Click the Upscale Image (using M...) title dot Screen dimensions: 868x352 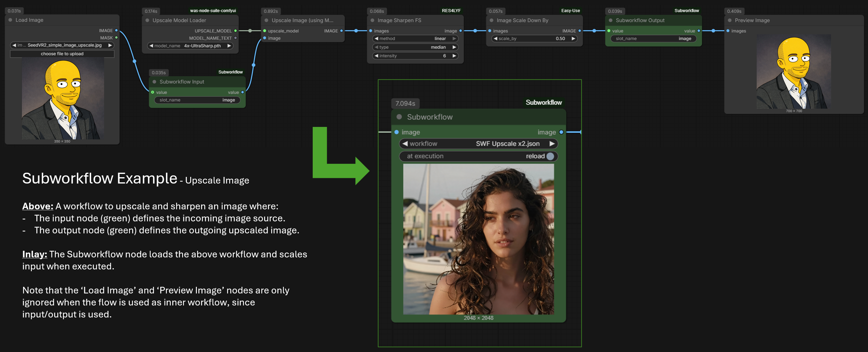266,20
